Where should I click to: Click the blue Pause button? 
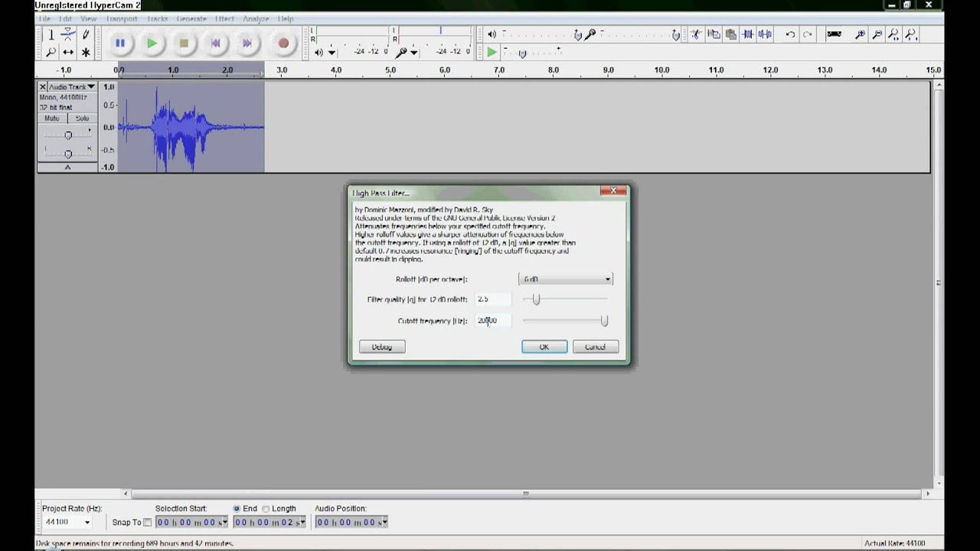coord(120,44)
